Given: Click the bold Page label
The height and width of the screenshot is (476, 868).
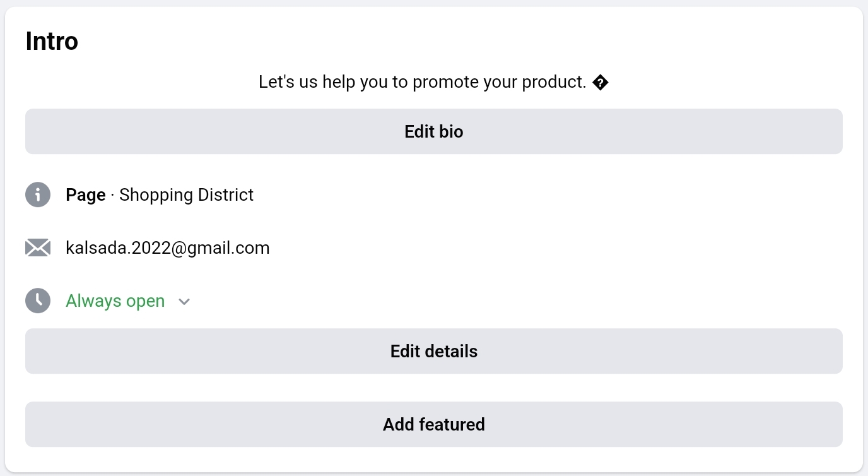Looking at the screenshot, I should 86,194.
